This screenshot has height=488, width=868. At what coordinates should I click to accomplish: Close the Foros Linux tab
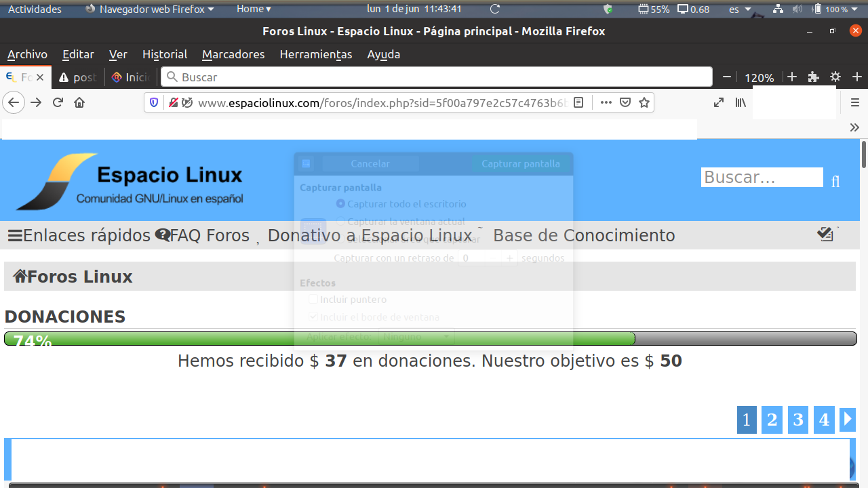click(40, 77)
